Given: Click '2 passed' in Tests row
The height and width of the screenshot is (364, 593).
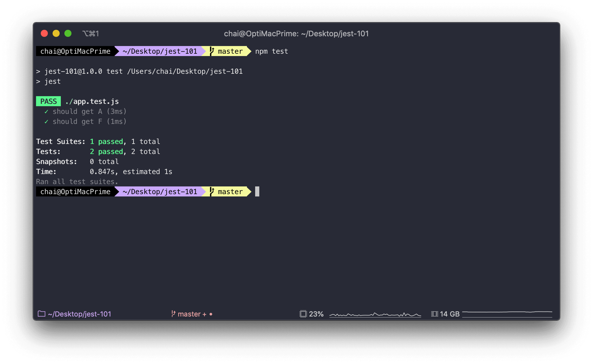Looking at the screenshot, I should pos(106,152).
